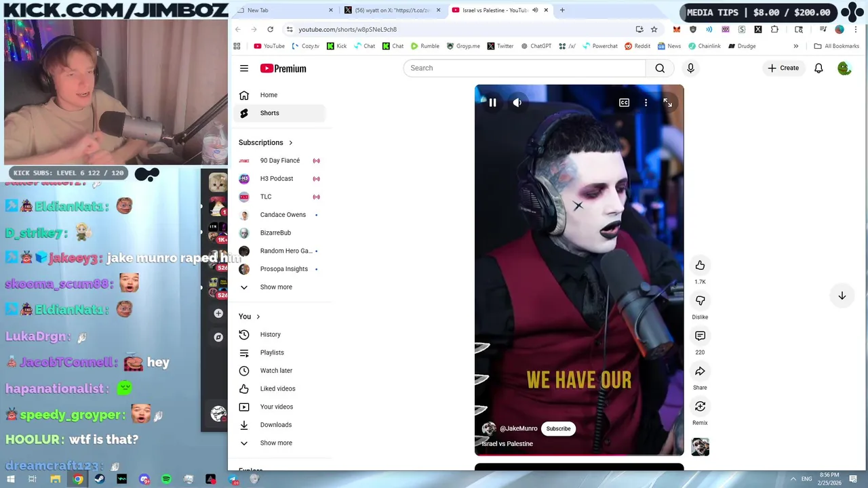Open Prosopa Insights subscription

pyautogui.click(x=279, y=269)
